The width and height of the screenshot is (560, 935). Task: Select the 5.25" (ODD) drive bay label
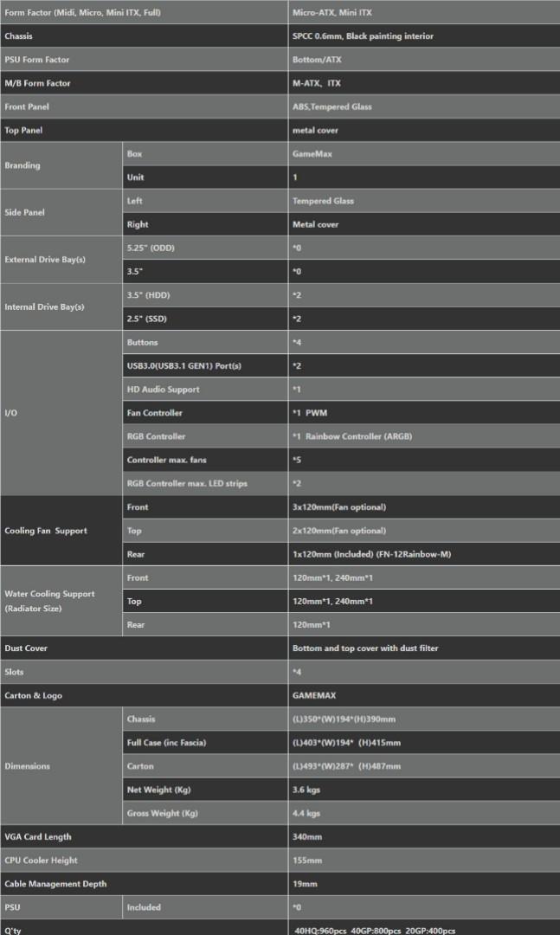(151, 248)
